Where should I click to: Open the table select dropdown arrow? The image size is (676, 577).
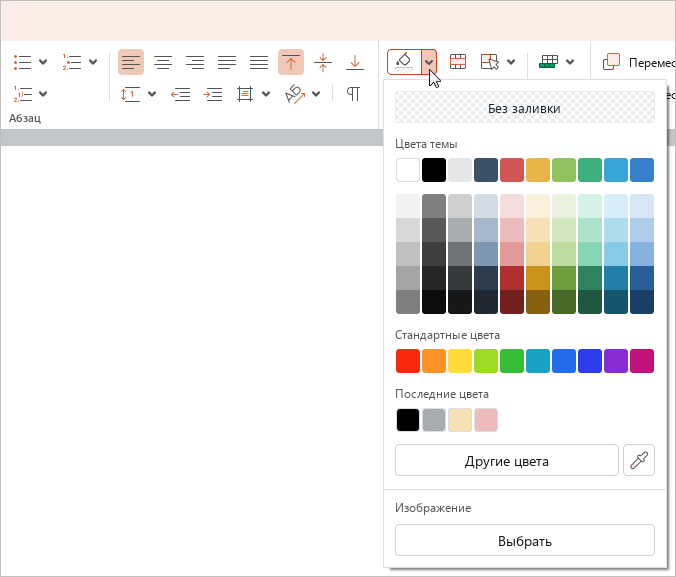511,62
